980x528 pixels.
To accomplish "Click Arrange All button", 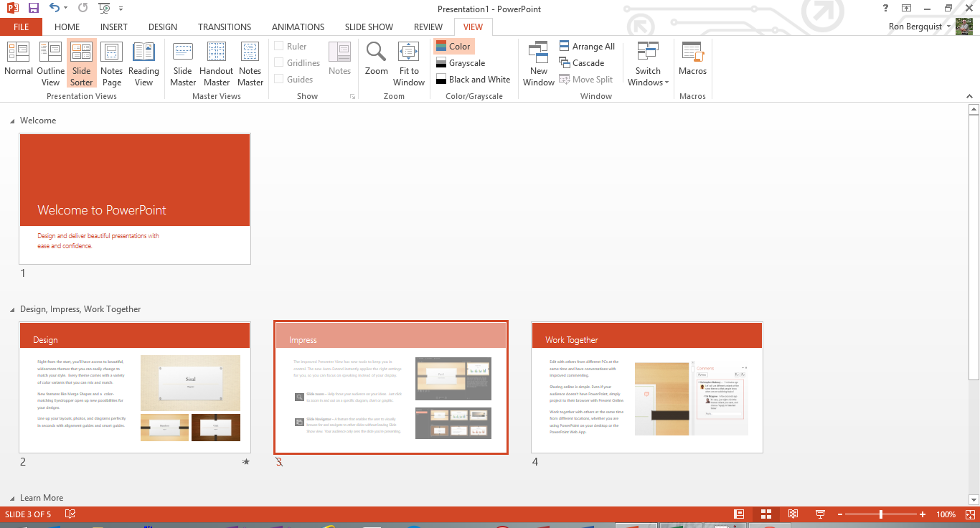I will point(587,47).
